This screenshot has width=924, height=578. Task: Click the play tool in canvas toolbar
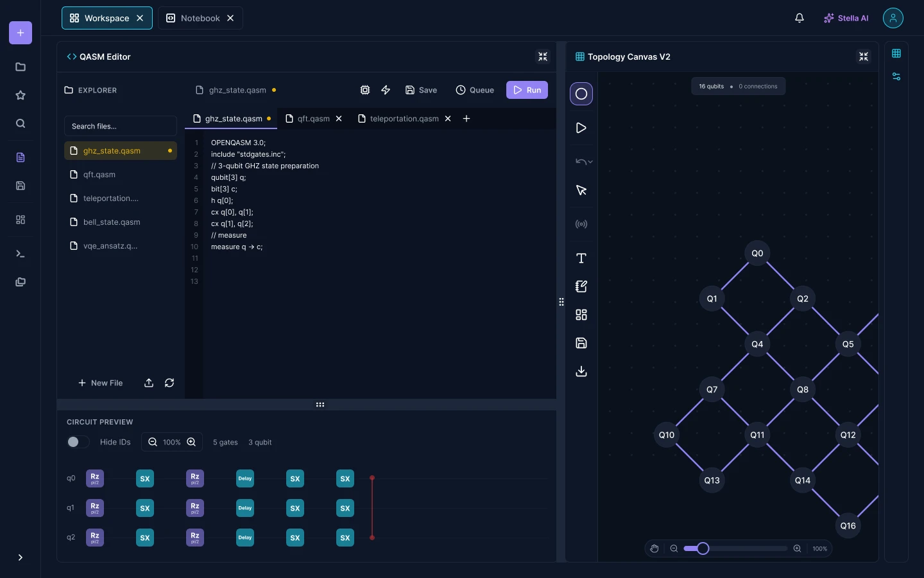tap(581, 128)
